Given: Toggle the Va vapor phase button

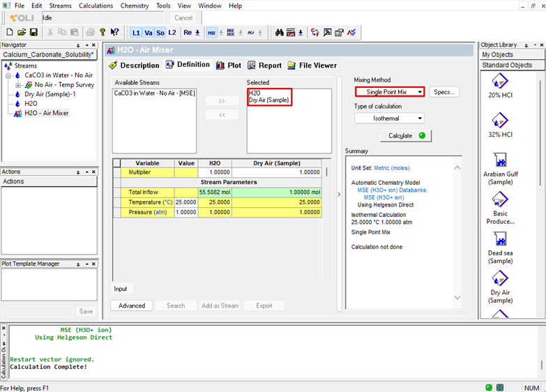Looking at the screenshot, I should coord(149,33).
